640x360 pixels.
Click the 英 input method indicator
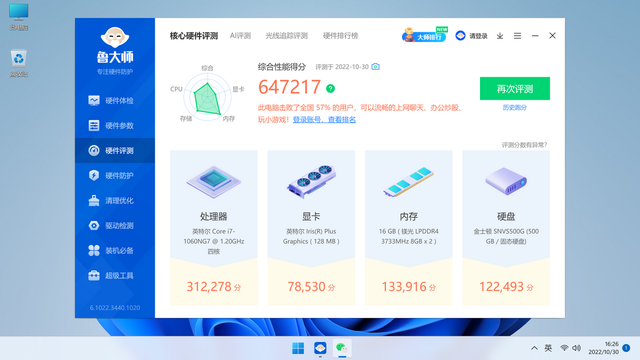pos(548,348)
